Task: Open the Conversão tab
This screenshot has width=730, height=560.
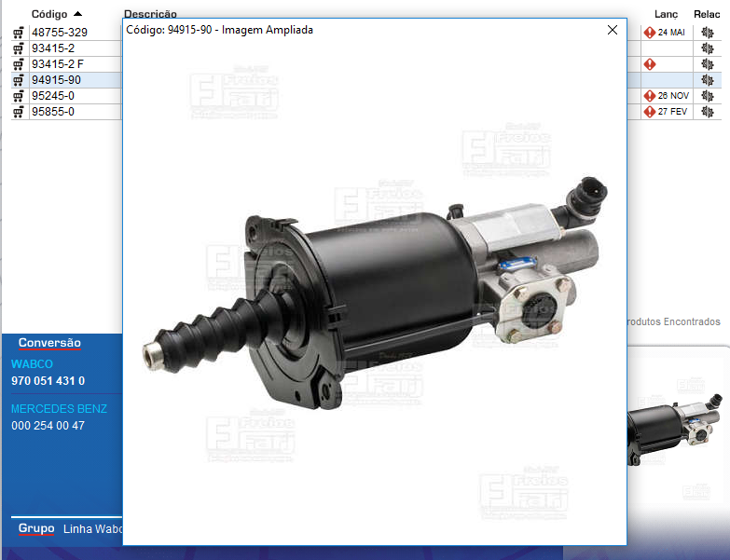Action: click(49, 343)
